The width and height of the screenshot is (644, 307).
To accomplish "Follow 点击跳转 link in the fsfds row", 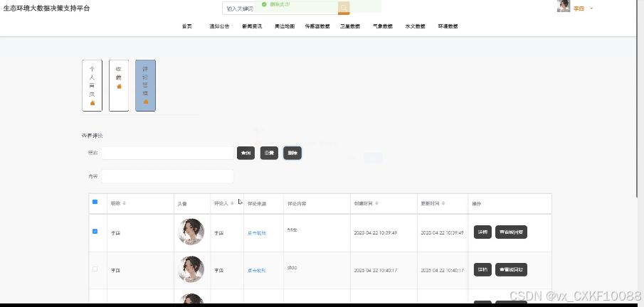I will [256, 233].
